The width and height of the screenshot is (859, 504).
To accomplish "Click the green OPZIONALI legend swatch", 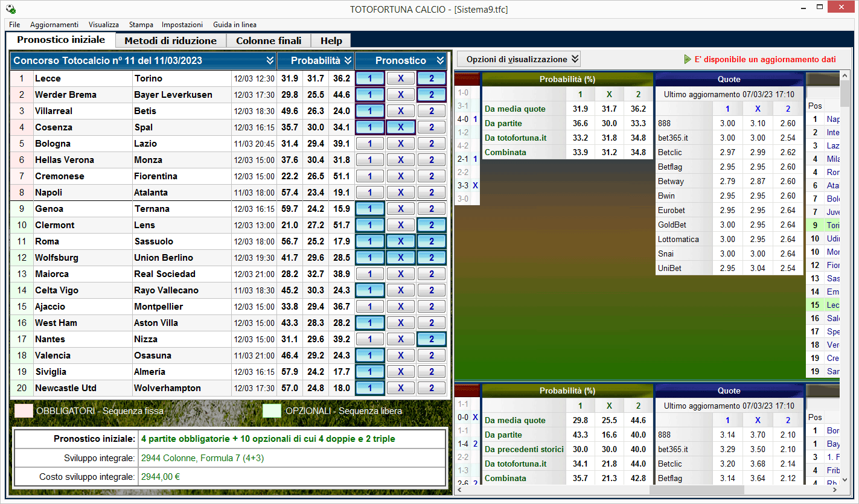I will [273, 411].
